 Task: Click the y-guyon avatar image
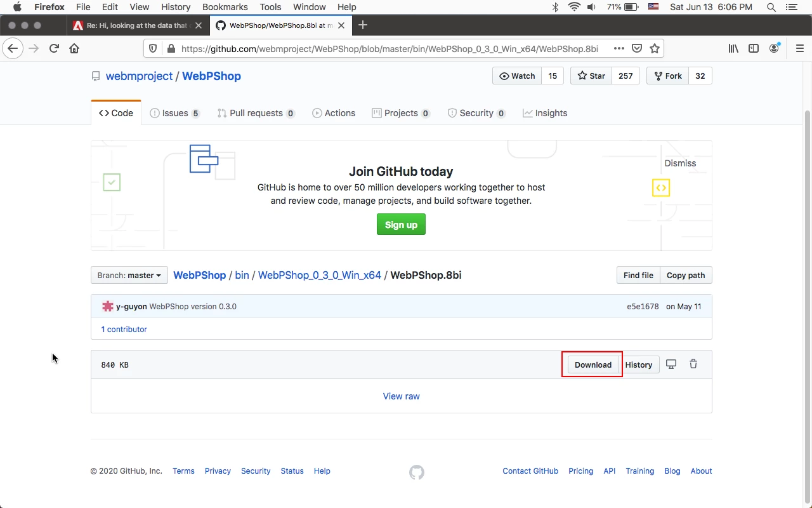click(108, 306)
